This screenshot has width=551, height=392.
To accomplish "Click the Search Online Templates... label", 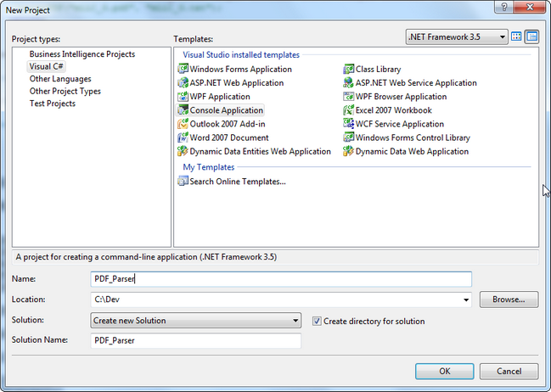I will [238, 182].
